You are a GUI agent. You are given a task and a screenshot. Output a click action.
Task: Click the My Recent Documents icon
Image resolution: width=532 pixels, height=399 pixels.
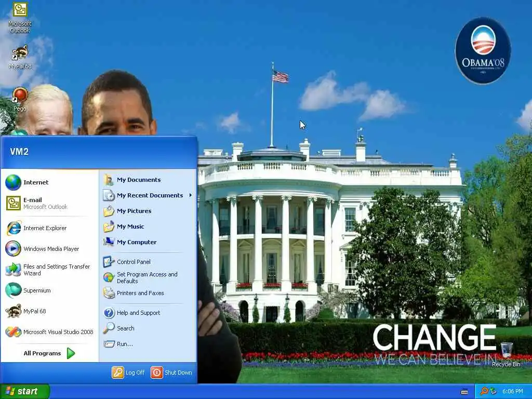pos(109,195)
